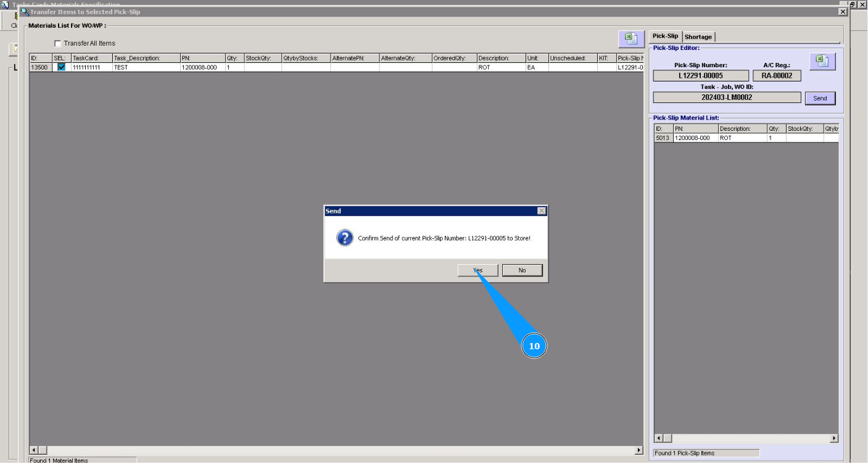This screenshot has height=464, width=868.
Task: Click the Pick-Slip Number field L12291-00005
Action: point(700,76)
